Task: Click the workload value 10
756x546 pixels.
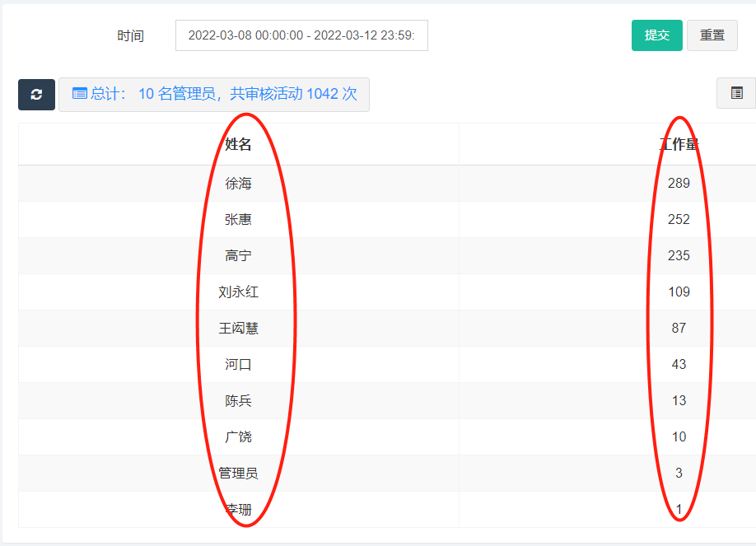Action: (679, 436)
